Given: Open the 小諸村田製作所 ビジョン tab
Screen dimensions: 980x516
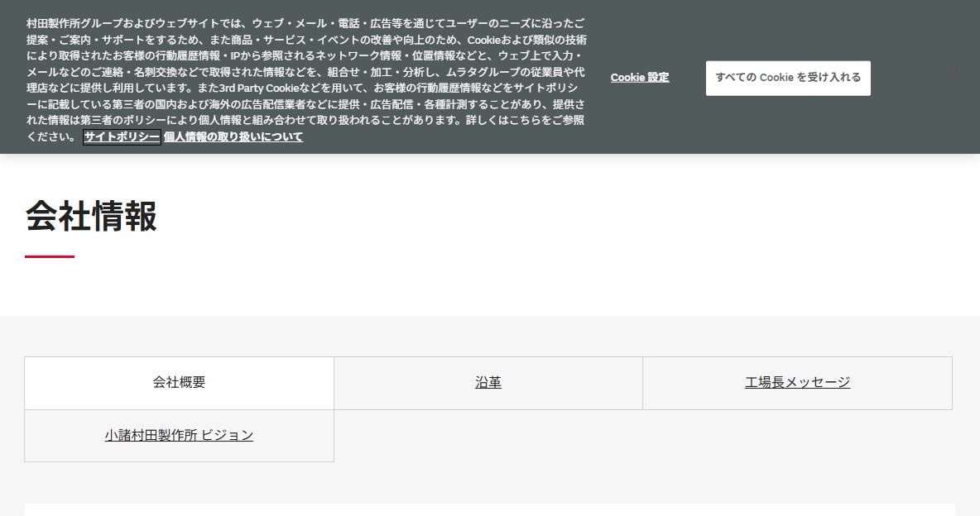Looking at the screenshot, I should [x=180, y=436].
